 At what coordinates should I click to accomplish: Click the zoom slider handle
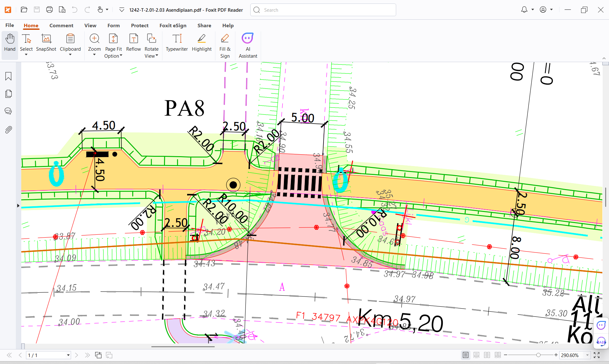tap(538, 355)
